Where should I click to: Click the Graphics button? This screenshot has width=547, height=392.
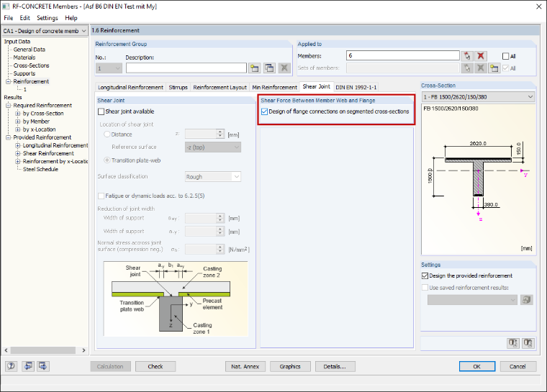coord(290,366)
